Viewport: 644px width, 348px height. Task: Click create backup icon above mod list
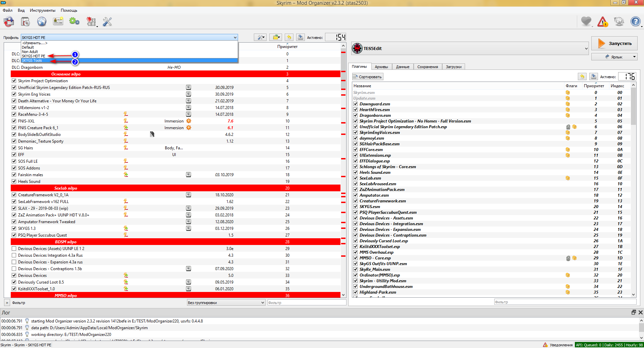(x=301, y=37)
